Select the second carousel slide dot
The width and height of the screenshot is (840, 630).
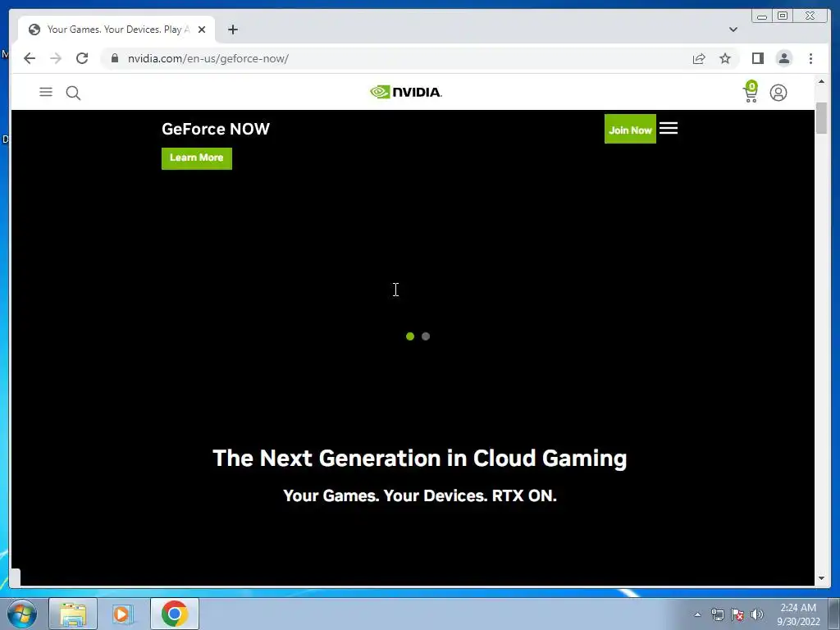click(426, 336)
